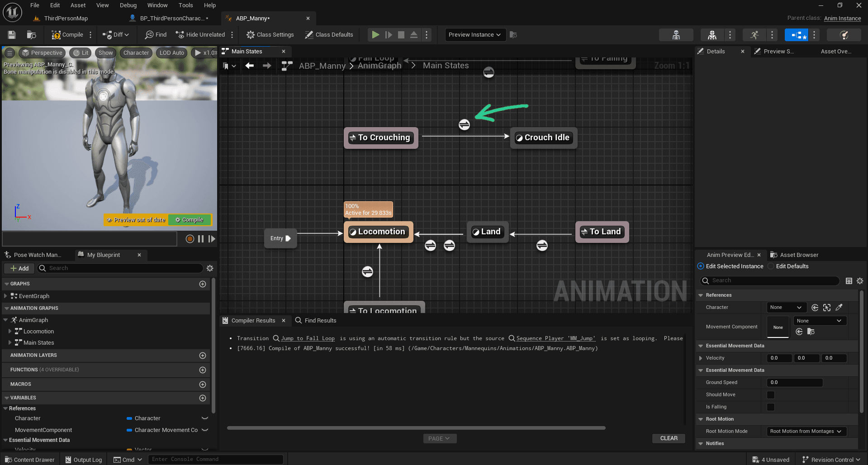Open the LOD Auto menu

click(172, 53)
